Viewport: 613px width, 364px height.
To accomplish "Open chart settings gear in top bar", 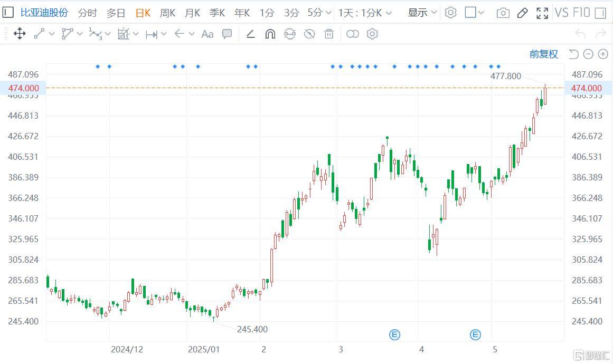I will (x=450, y=13).
